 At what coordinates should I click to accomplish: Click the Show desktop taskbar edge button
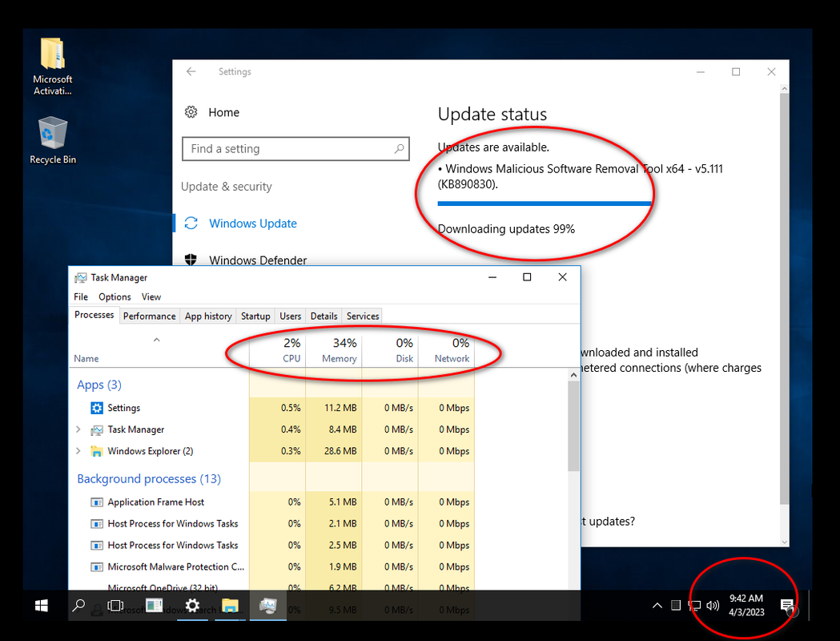(x=810, y=606)
